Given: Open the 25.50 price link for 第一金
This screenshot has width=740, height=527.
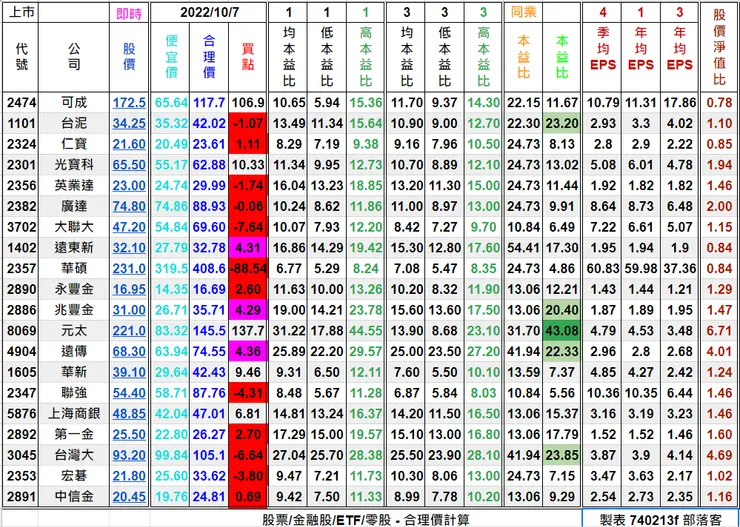Looking at the screenshot, I should pos(129,435).
